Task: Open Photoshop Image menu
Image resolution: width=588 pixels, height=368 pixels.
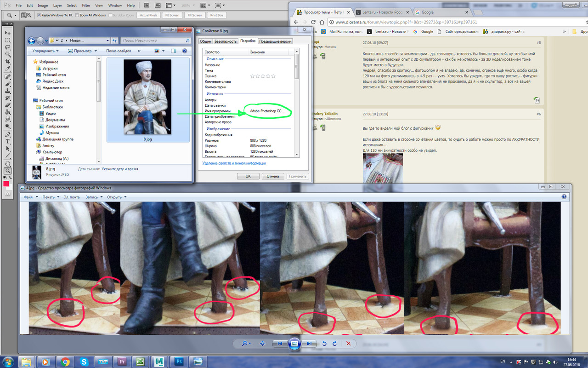Action: (x=43, y=6)
